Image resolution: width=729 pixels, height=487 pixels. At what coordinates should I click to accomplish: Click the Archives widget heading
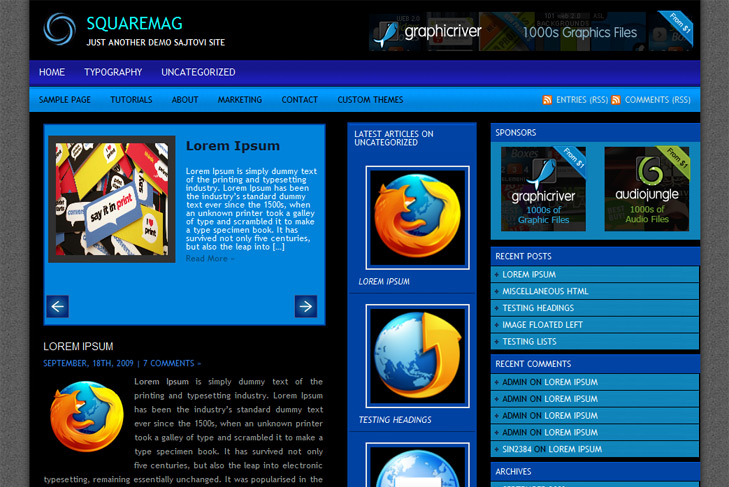[513, 471]
